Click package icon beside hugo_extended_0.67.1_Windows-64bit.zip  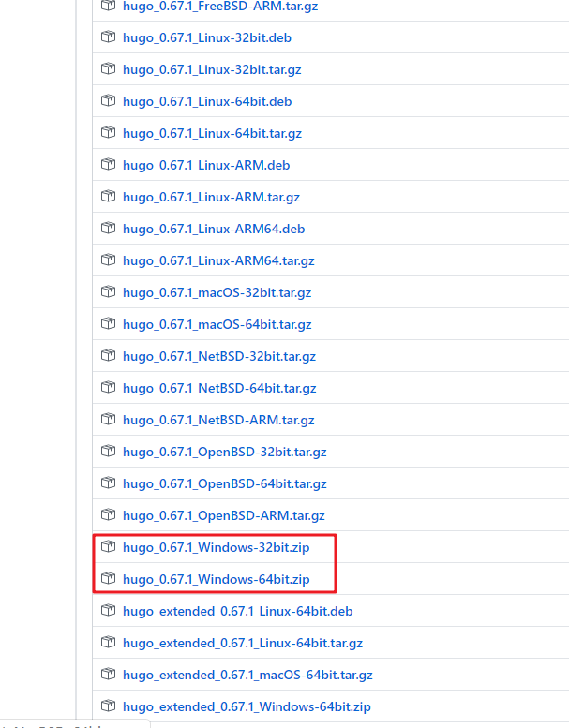108,706
